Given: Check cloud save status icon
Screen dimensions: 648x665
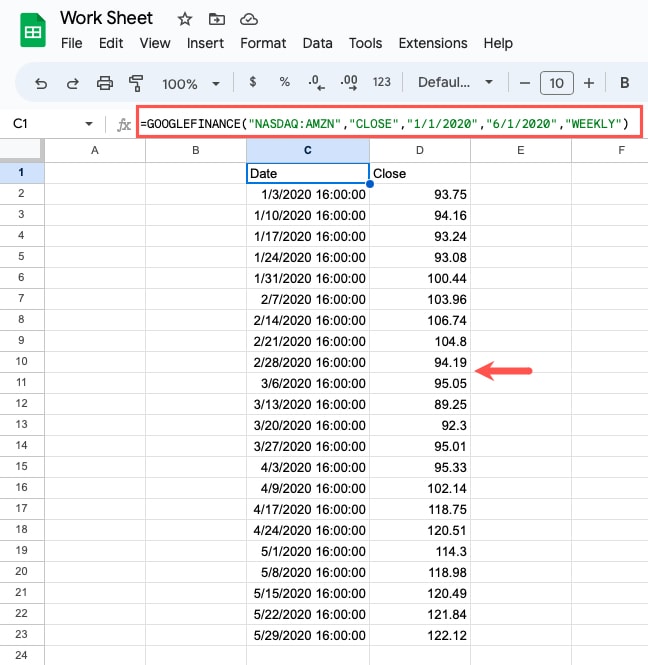Looking at the screenshot, I should (x=249, y=19).
